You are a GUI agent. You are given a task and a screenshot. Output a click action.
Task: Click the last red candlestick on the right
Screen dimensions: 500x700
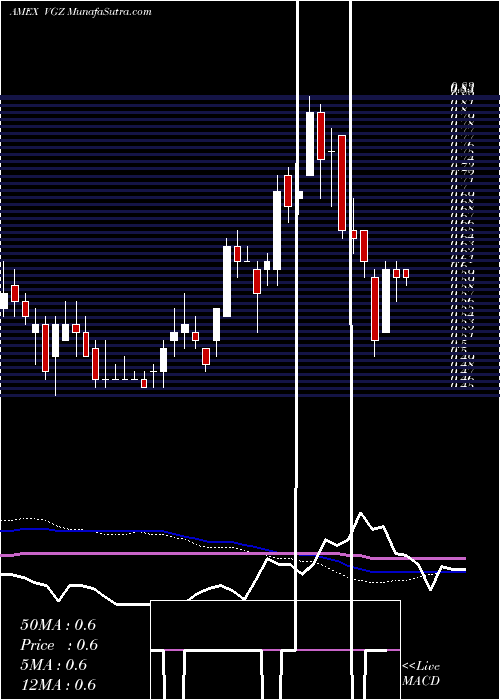coord(406,273)
